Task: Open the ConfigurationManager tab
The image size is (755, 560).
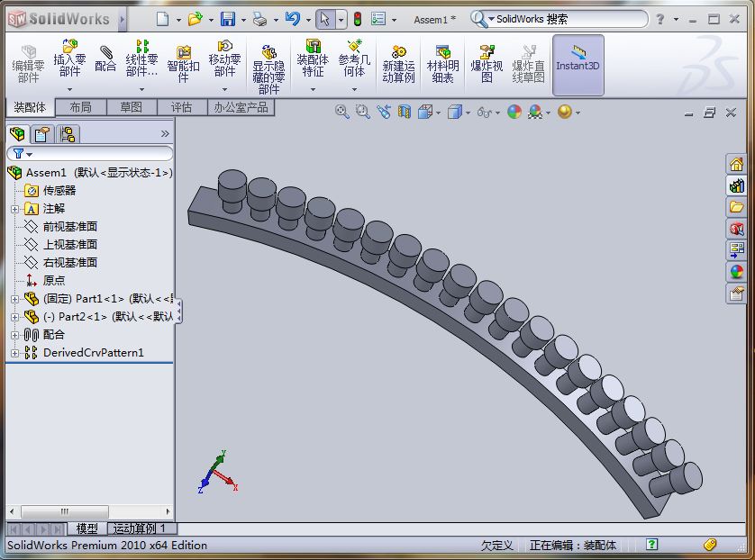Action: click(x=68, y=134)
